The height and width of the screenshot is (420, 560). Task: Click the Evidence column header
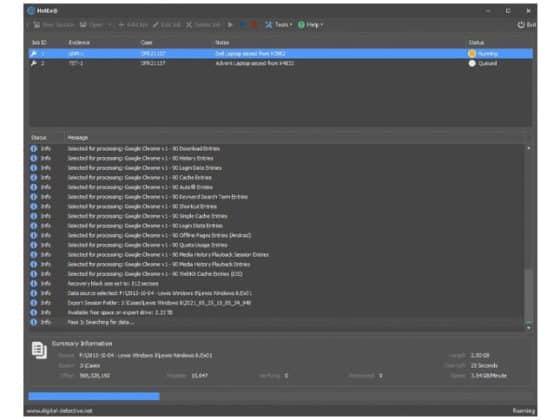coord(79,42)
